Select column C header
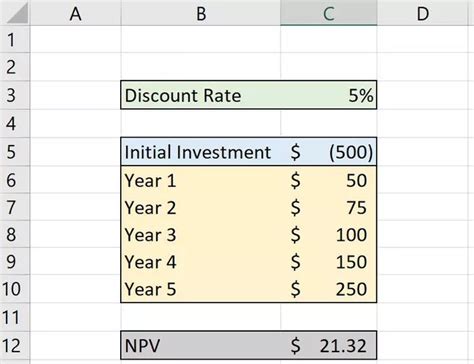 pos(329,13)
